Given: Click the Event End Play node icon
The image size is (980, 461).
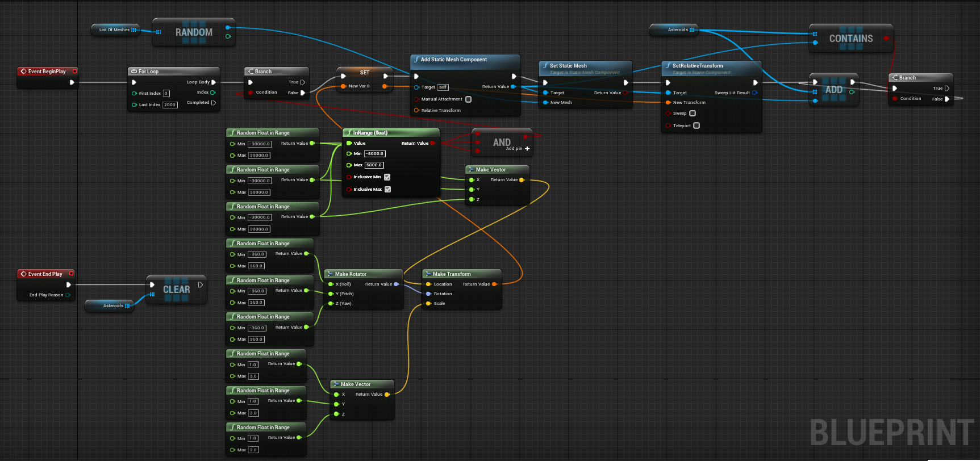Looking at the screenshot, I should coord(23,274).
